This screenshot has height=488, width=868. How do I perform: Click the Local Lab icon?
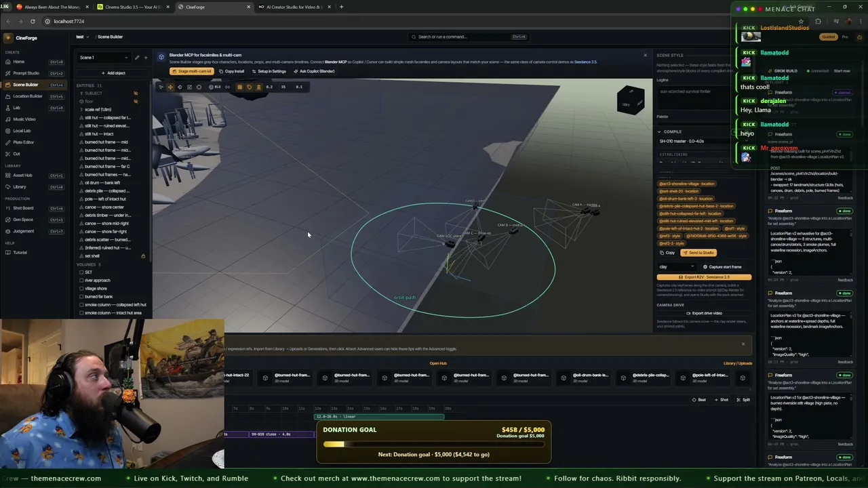click(x=8, y=131)
